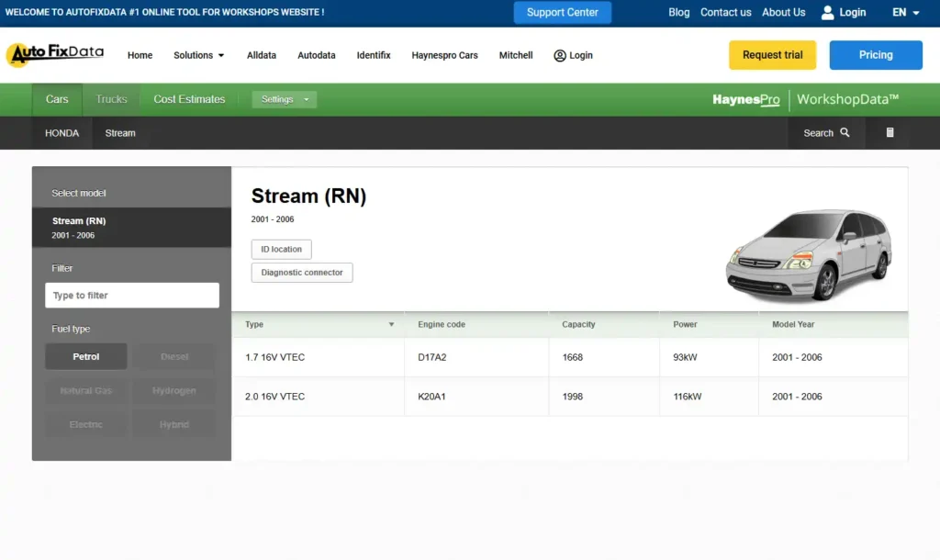This screenshot has width=940, height=560.
Task: Click the blue Pricing button
Action: point(876,55)
